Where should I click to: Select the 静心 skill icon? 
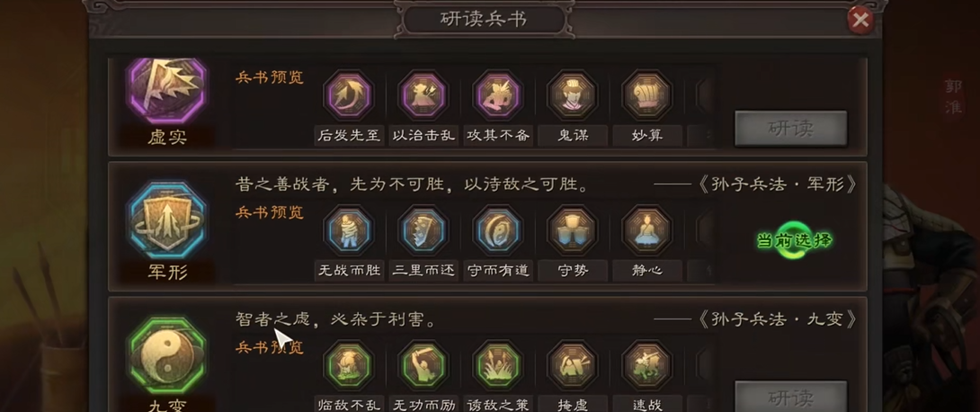click(646, 230)
